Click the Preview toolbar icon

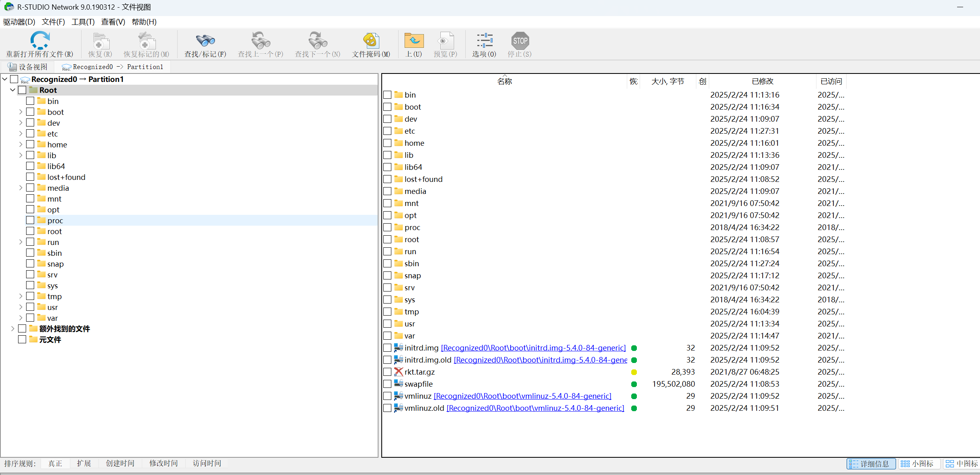tap(445, 41)
